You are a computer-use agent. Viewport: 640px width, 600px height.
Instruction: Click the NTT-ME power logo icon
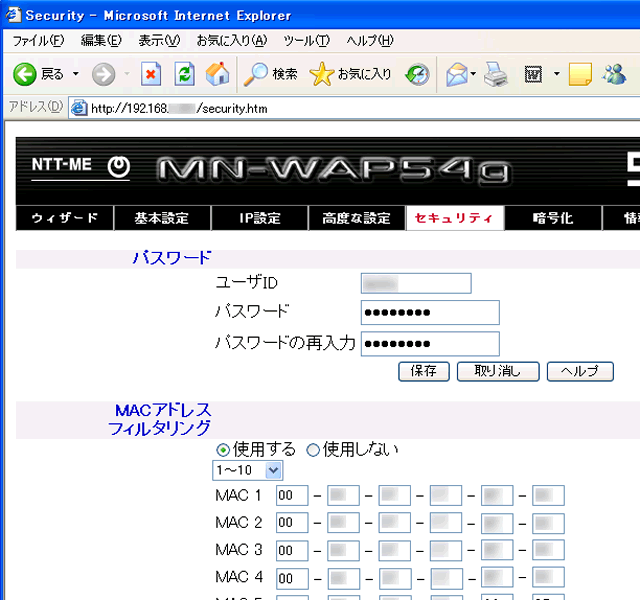click(119, 167)
